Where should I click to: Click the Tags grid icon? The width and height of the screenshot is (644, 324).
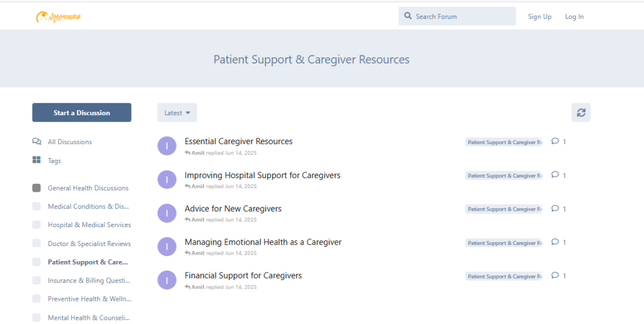pos(36,160)
